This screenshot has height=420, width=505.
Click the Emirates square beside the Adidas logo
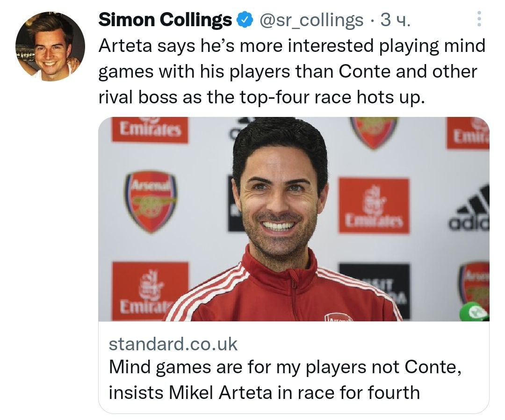coord(374,205)
